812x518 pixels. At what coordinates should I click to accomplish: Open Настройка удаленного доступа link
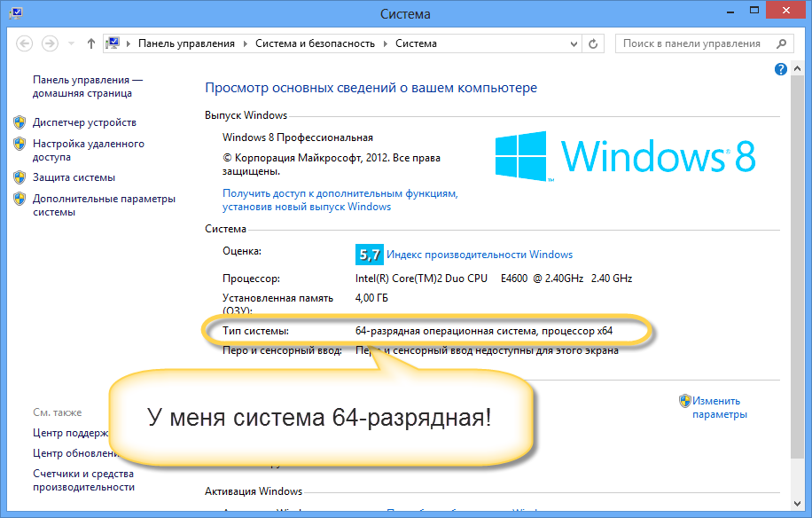89,150
